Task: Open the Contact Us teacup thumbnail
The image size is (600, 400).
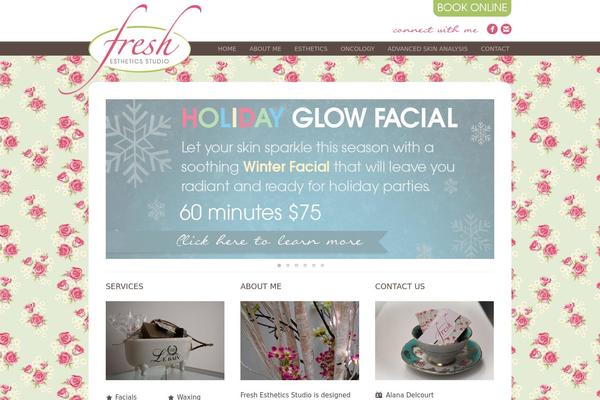Action: click(434, 340)
